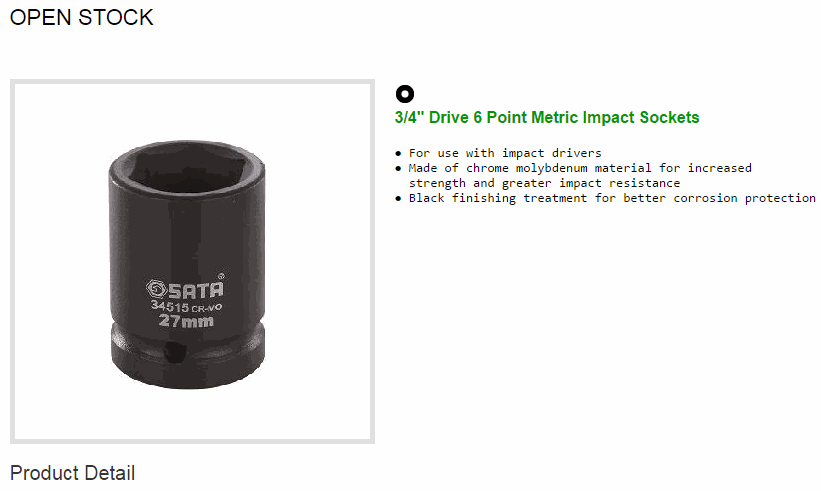Image resolution: width=821 pixels, height=491 pixels.
Task: Click the black ring socket icon
Action: [405, 94]
